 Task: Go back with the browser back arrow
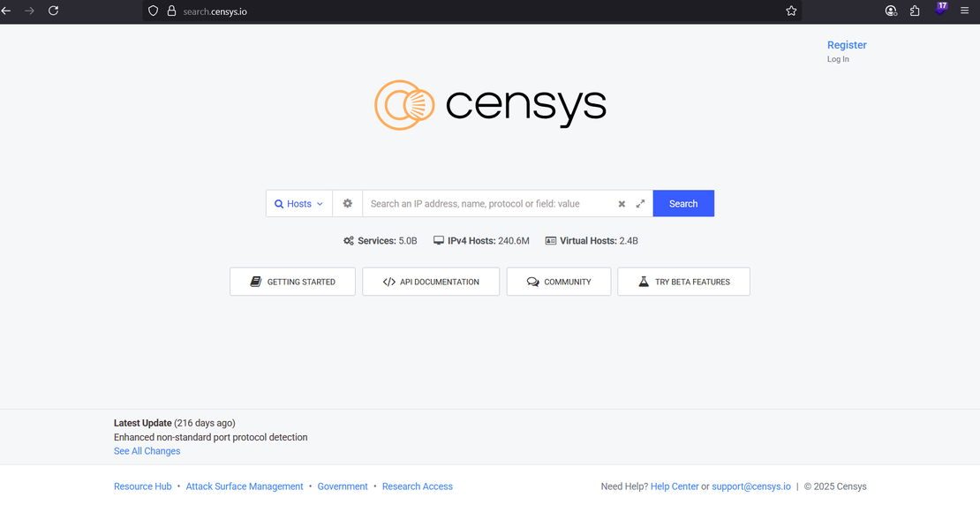click(5, 11)
